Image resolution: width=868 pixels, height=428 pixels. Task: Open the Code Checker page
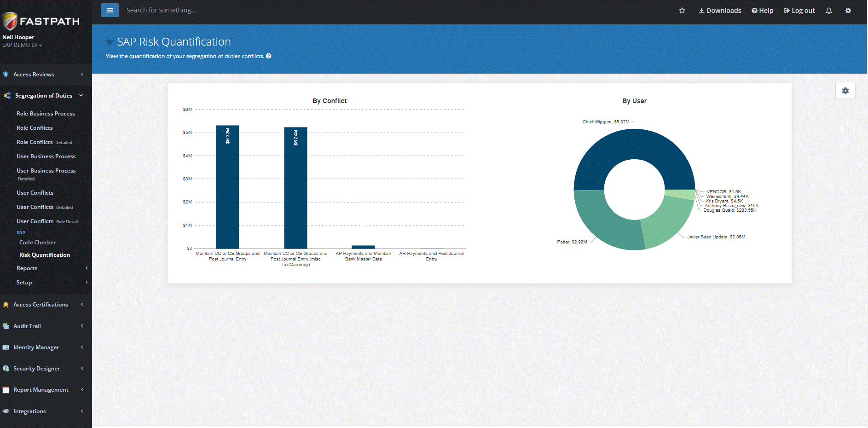point(38,242)
